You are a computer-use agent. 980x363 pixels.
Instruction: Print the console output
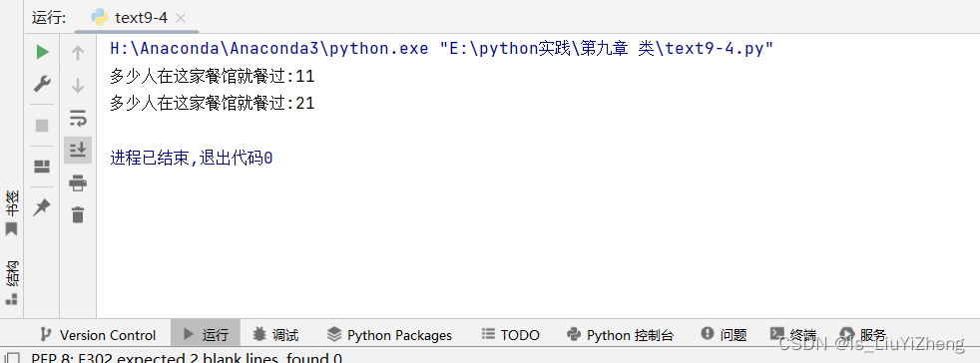point(78,183)
